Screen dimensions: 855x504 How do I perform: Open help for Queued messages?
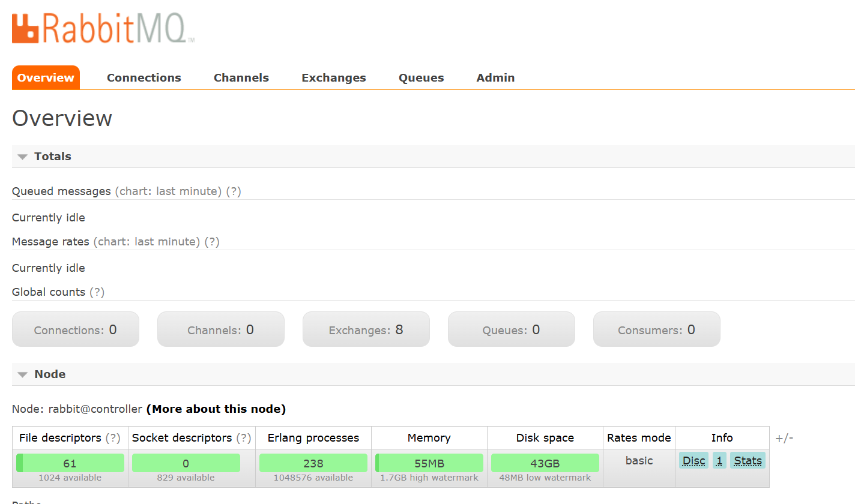[234, 191]
